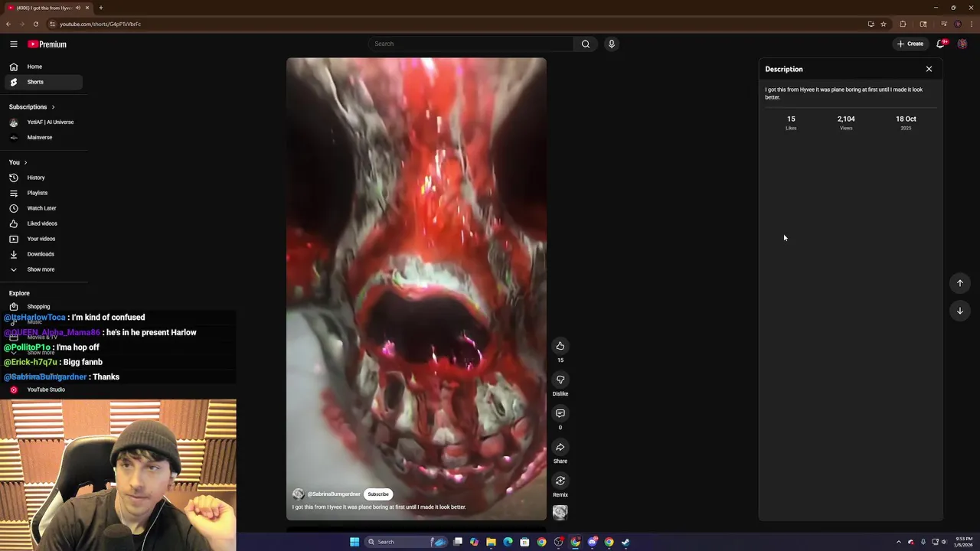Open Steam from taskbar
The height and width of the screenshot is (551, 980).
tap(626, 542)
